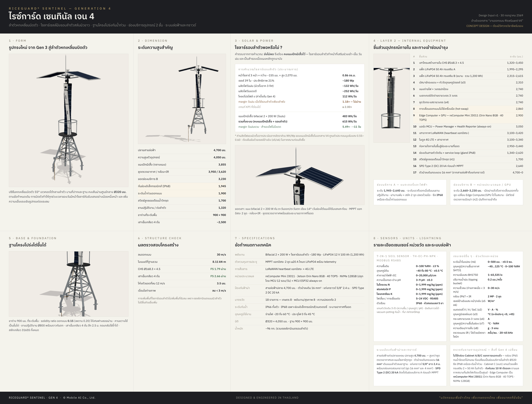This screenshot has width=532, height=404.
Task: Click the 'ไรซ์การ์ด เซนทินัล เจน 4' main title
Action: (52, 16)
